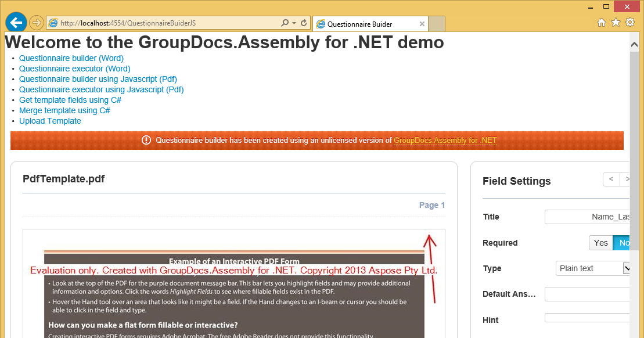
Task: Open browser tools via the gear icon
Action: coord(631,22)
